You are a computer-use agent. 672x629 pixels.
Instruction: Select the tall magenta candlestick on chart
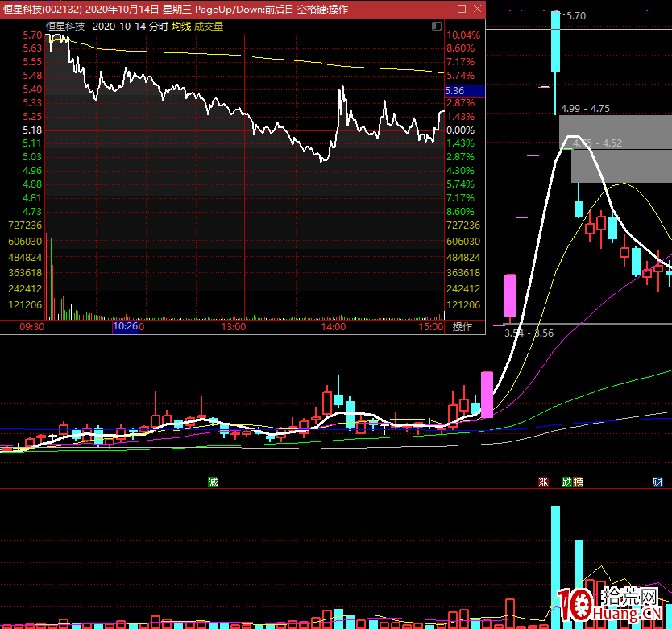click(x=510, y=296)
